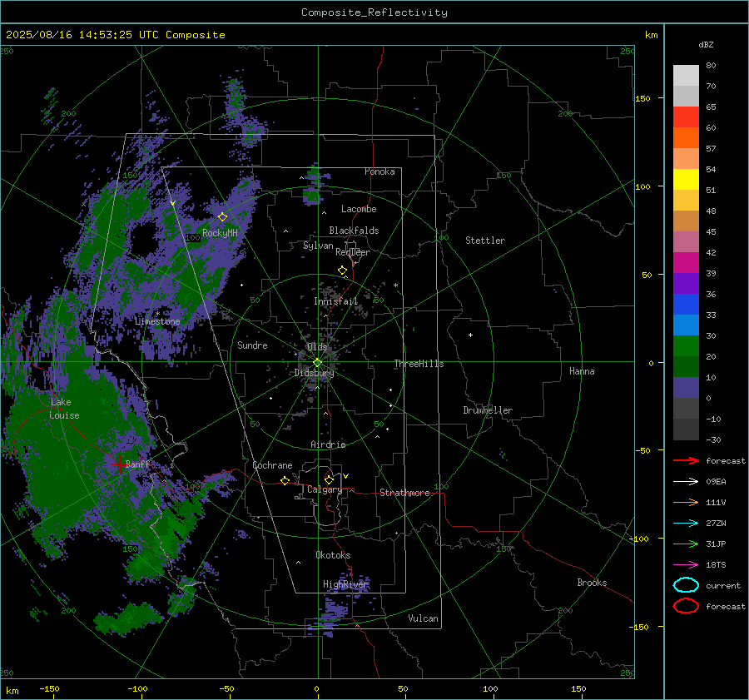
Task: Click the magenta 39-42 dBZ color band
Action: [x=686, y=263]
